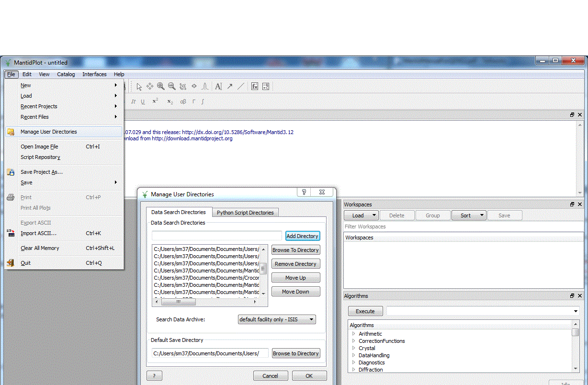Viewport: 588px width, 385px height.
Task: Click OK in Manage User Directories
Action: tap(309, 376)
